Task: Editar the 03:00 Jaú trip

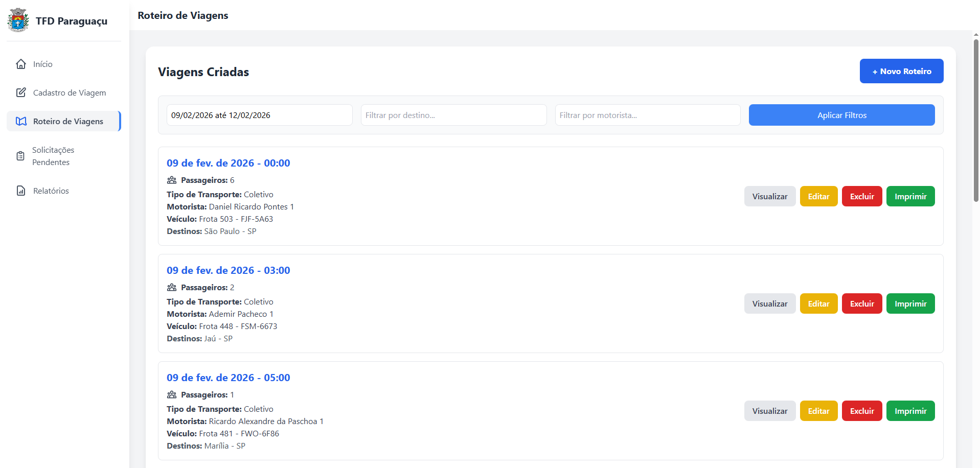Action: click(818, 303)
